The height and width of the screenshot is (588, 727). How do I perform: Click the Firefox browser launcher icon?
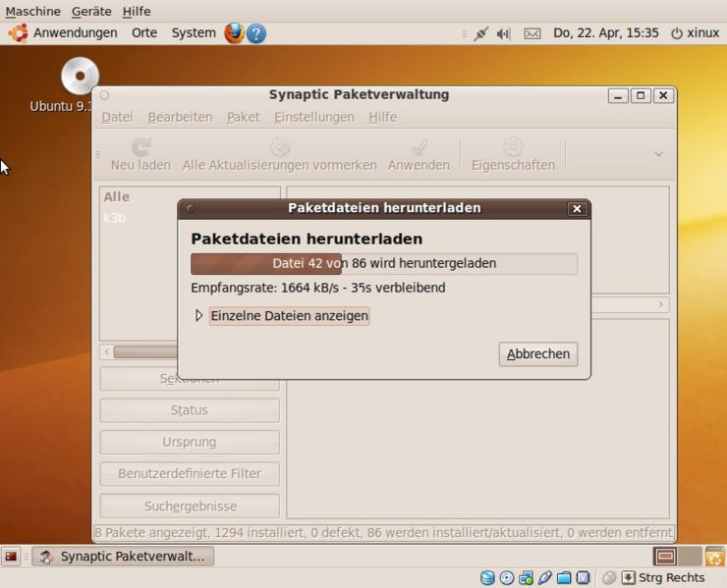point(234,32)
